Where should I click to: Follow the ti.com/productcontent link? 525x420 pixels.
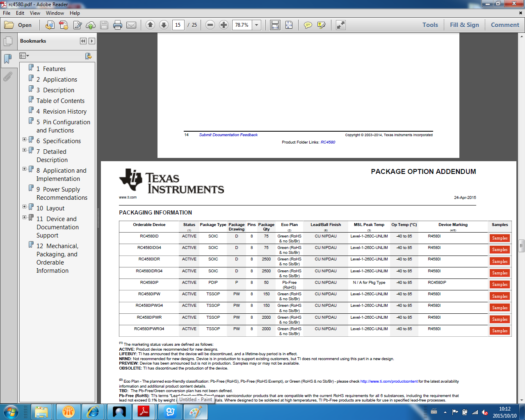pyautogui.click(x=389, y=381)
